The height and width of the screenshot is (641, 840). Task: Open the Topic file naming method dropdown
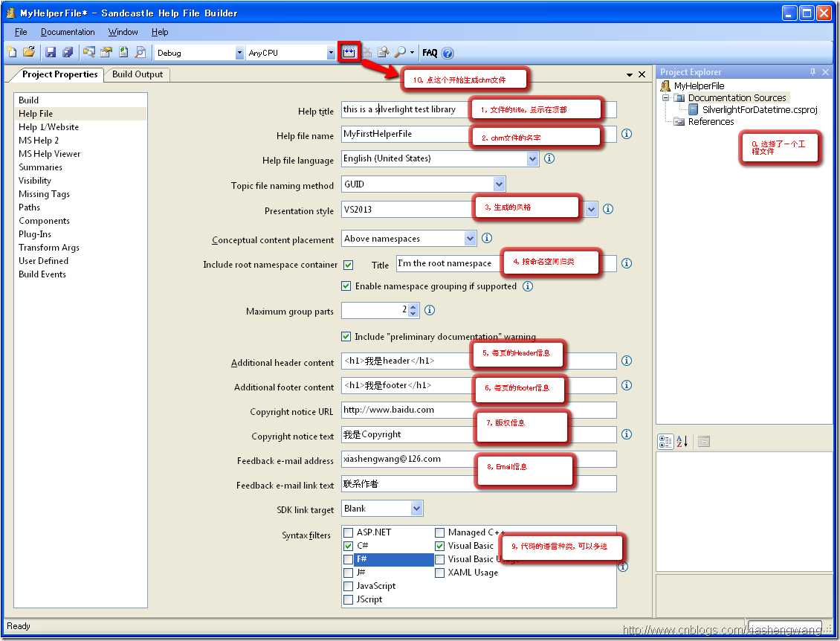tap(499, 184)
